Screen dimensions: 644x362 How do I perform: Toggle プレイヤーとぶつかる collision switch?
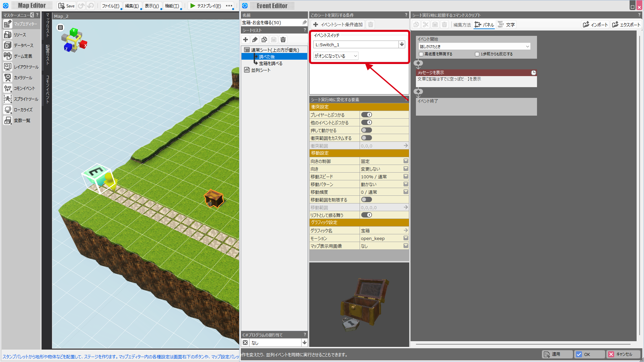pyautogui.click(x=367, y=115)
